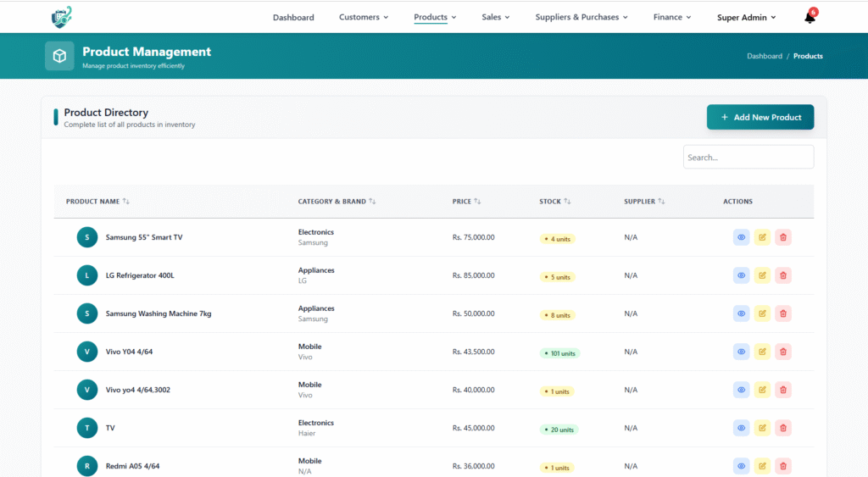Open the Finance menu
This screenshot has width=868, height=477.
pos(672,17)
